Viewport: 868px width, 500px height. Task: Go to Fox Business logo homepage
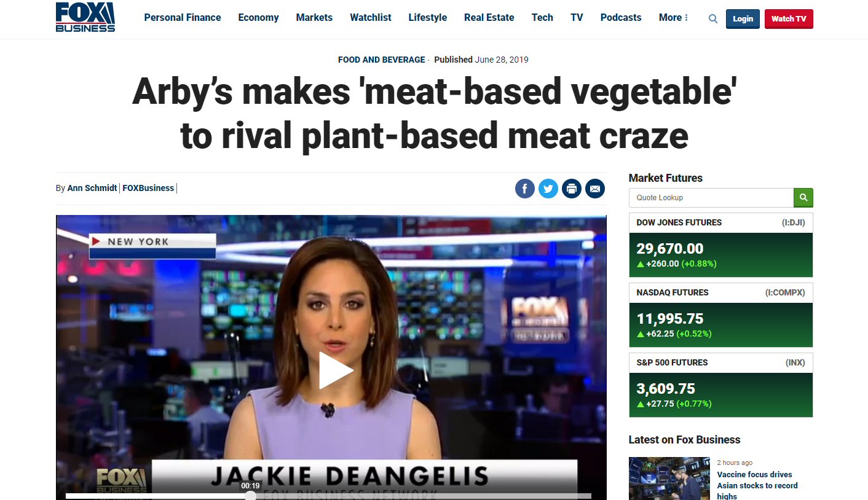[x=85, y=17]
